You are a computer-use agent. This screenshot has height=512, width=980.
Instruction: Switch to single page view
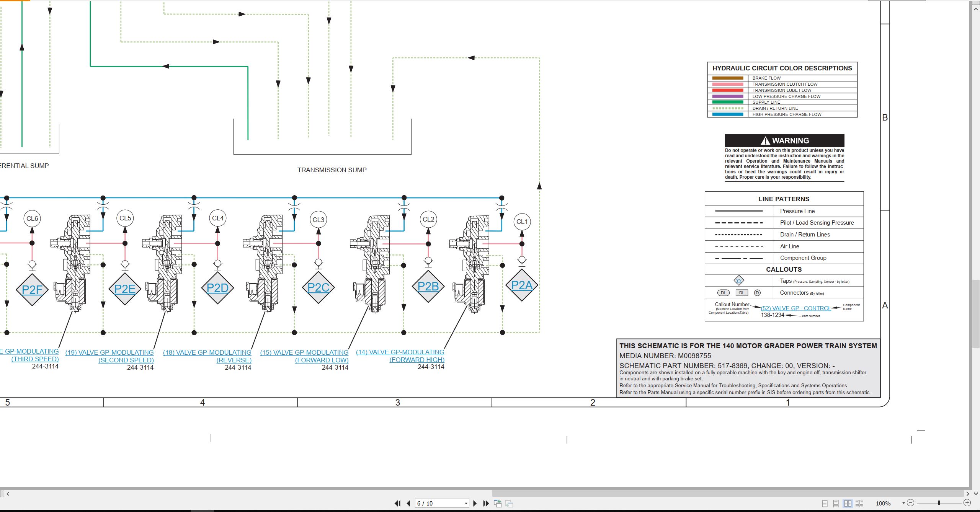click(x=825, y=504)
